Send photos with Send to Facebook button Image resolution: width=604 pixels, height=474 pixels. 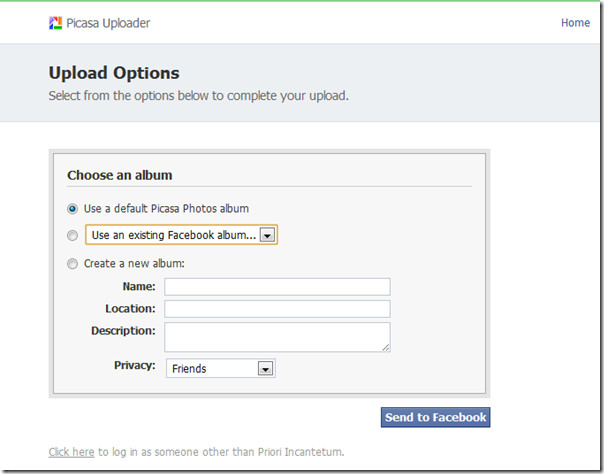tap(435, 417)
